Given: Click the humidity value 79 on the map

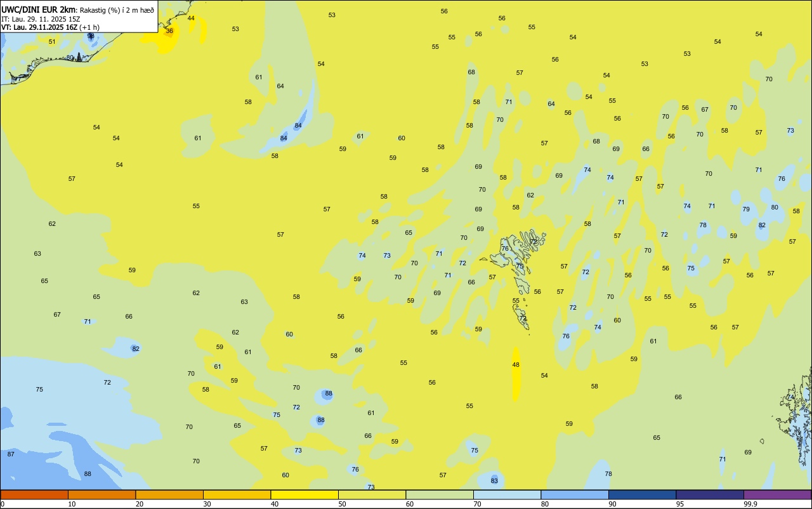Looking at the screenshot, I should click(746, 209).
